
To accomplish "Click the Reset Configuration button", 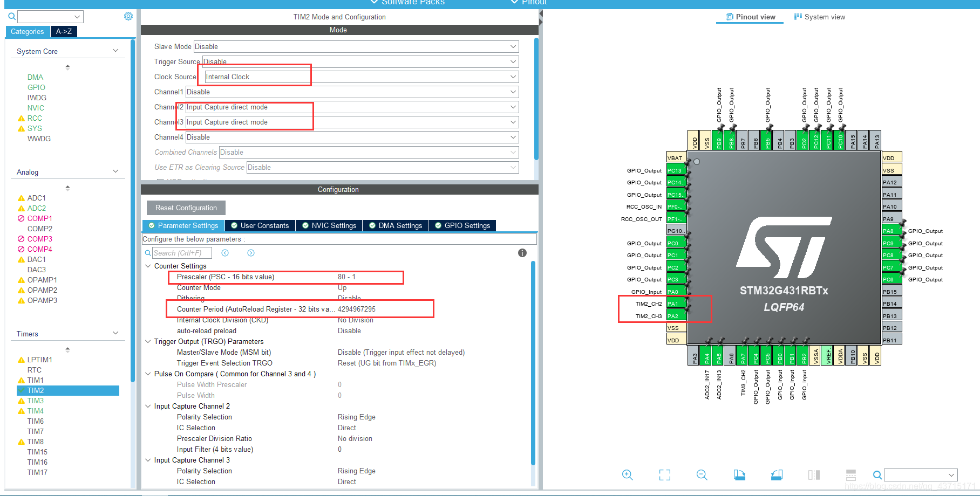I will [186, 208].
